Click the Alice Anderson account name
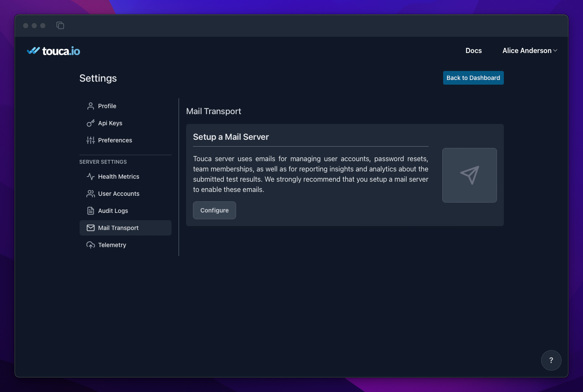 click(x=527, y=50)
